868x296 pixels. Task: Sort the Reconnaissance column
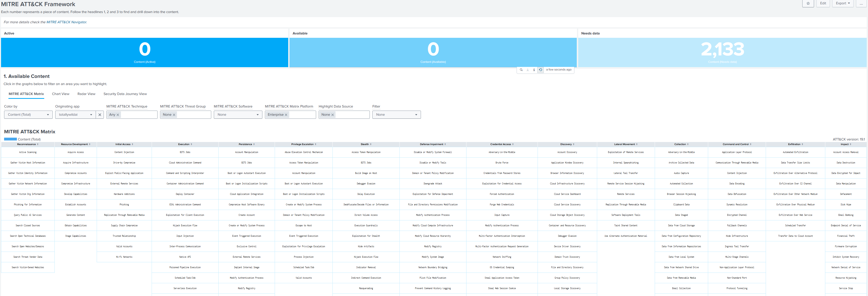(x=38, y=144)
